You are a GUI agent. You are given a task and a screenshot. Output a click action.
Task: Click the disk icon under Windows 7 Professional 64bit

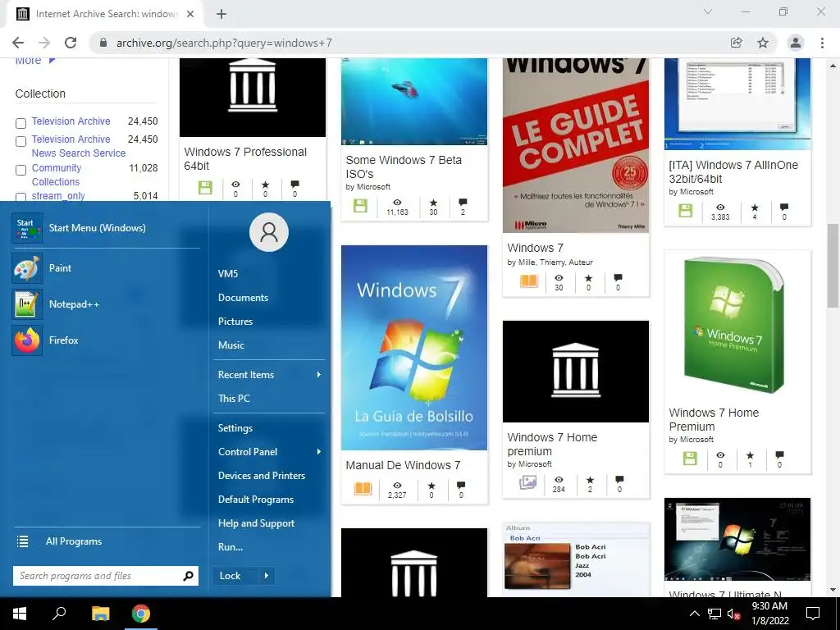pos(205,188)
